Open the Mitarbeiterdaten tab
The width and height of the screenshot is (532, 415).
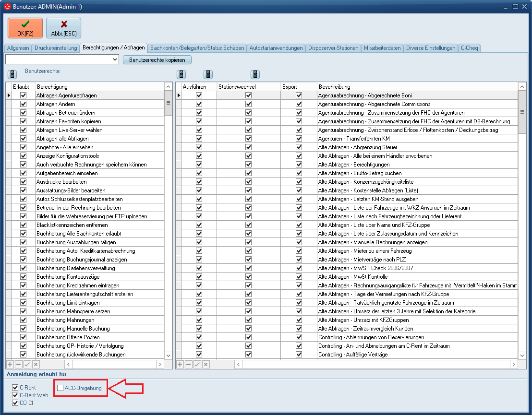tap(382, 48)
